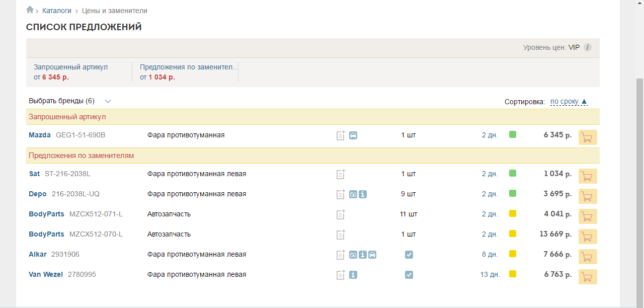
Task: Click availability checkmark in Alkar row
Action: pos(409,255)
